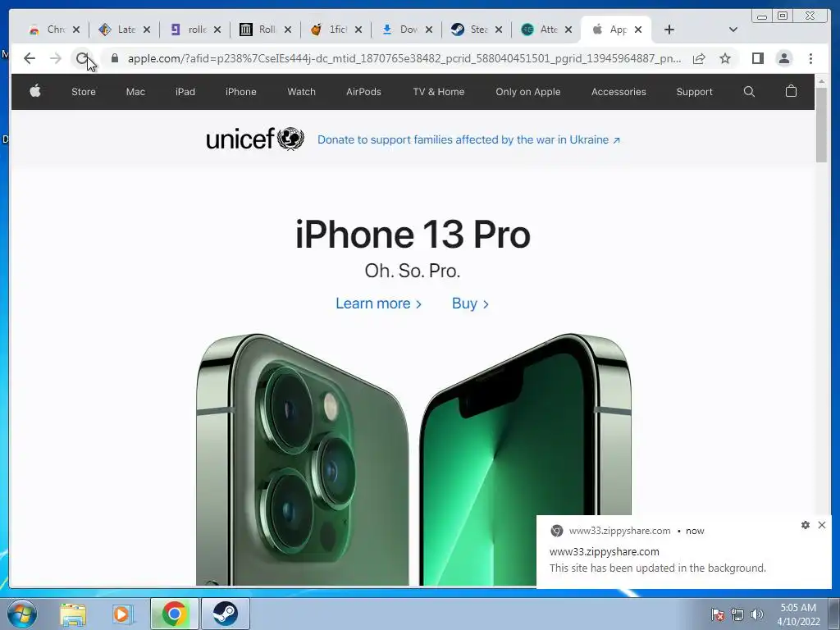Click the browser forward arrow
Image resolution: width=840 pixels, height=630 pixels.
[56, 58]
